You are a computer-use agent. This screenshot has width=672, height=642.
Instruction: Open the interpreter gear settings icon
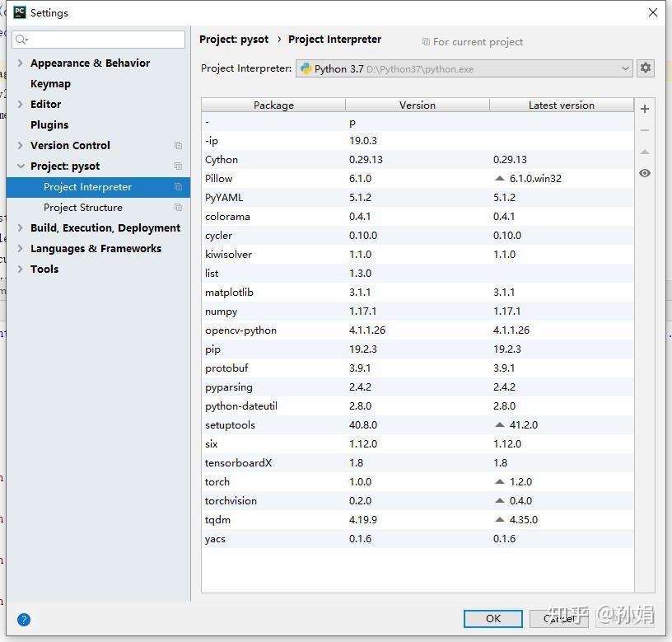point(646,68)
